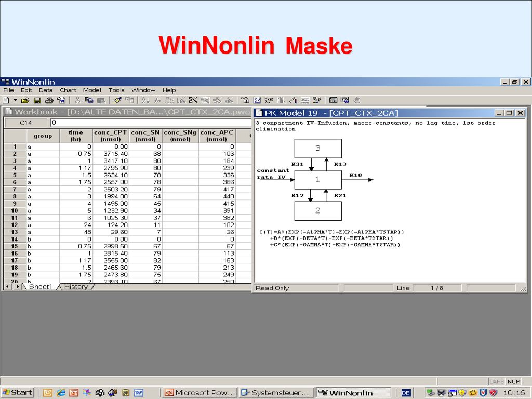This screenshot has width=532, height=399.
Task: Click the taskbar clock showing 10:16
Action: (514, 393)
